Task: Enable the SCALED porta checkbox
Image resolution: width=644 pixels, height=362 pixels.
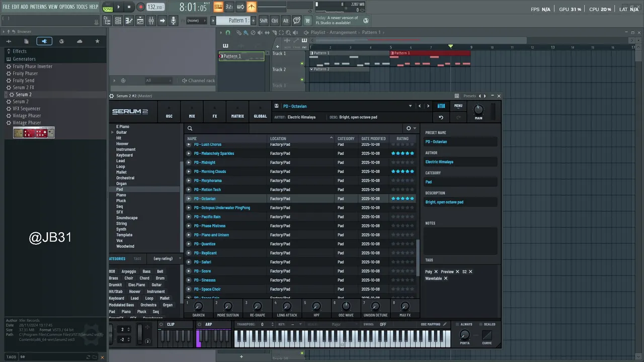Action: pyautogui.click(x=481, y=324)
